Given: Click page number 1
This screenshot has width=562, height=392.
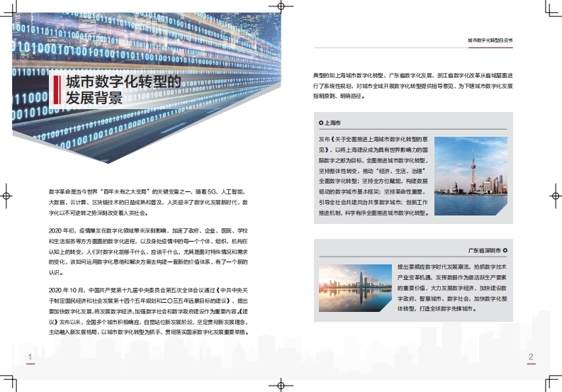Looking at the screenshot, I should pos(30,357).
